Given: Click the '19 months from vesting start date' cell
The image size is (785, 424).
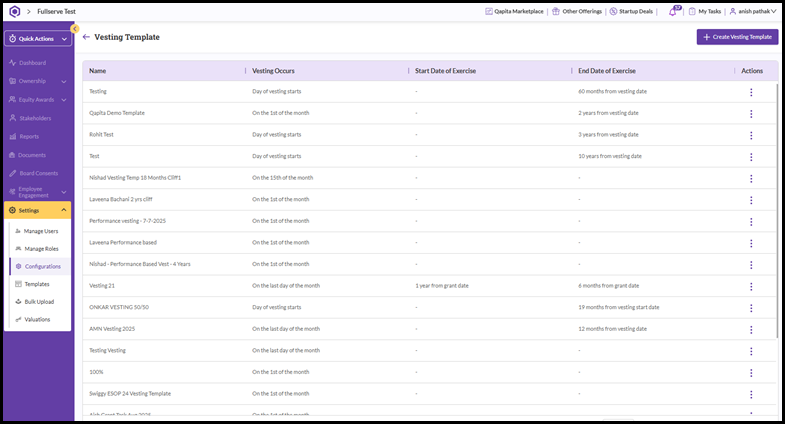Looking at the screenshot, I should pyautogui.click(x=619, y=307).
